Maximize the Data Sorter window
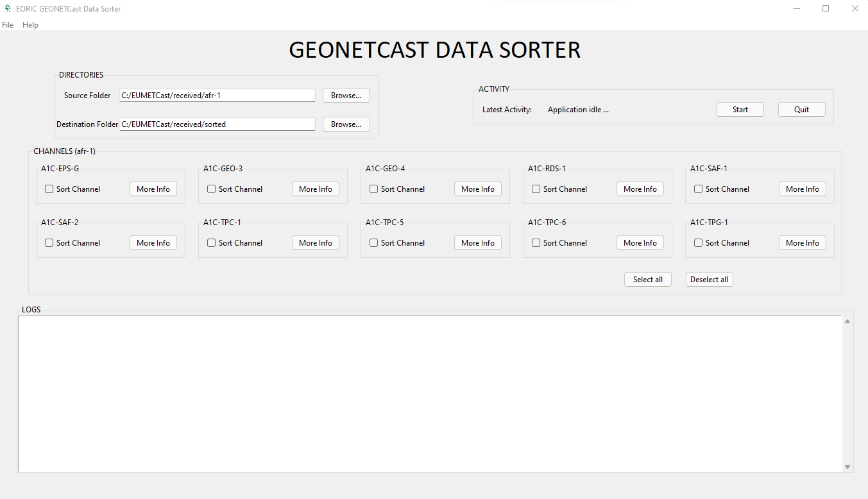 coord(826,9)
